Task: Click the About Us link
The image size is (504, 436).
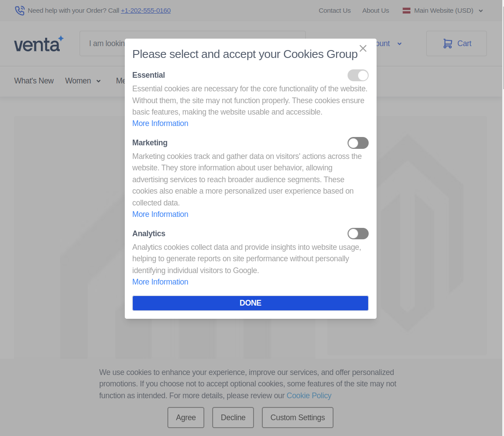Action: tap(376, 10)
